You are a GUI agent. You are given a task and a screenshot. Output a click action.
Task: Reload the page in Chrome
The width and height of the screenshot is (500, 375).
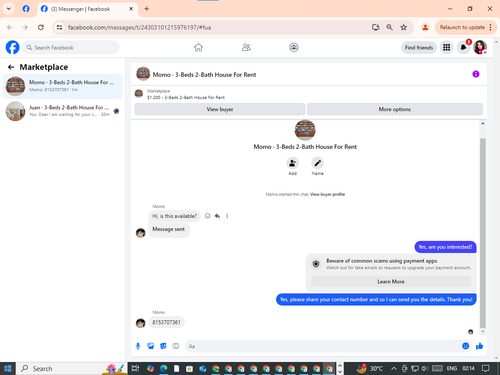[41, 27]
